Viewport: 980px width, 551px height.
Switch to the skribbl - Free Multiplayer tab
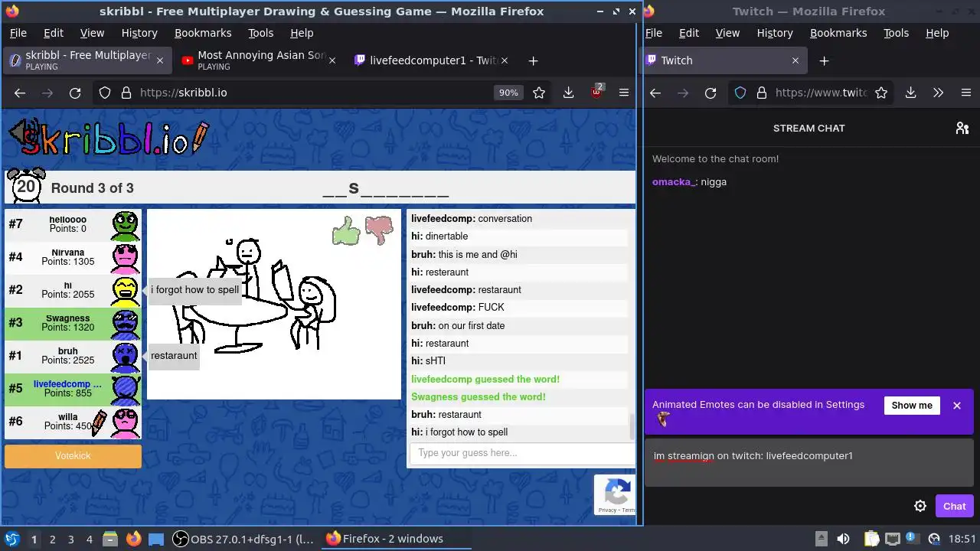click(87, 60)
